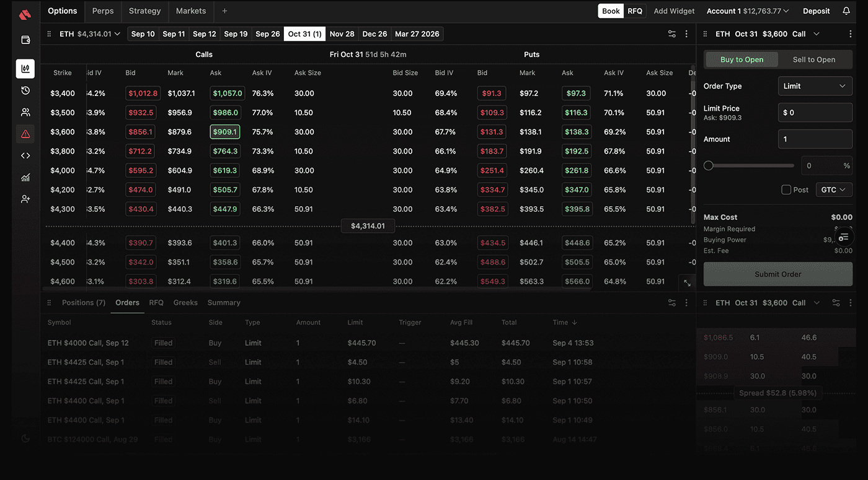This screenshot has height=480, width=868.
Task: Click the code brackets sidebar icon
Action: [25, 155]
